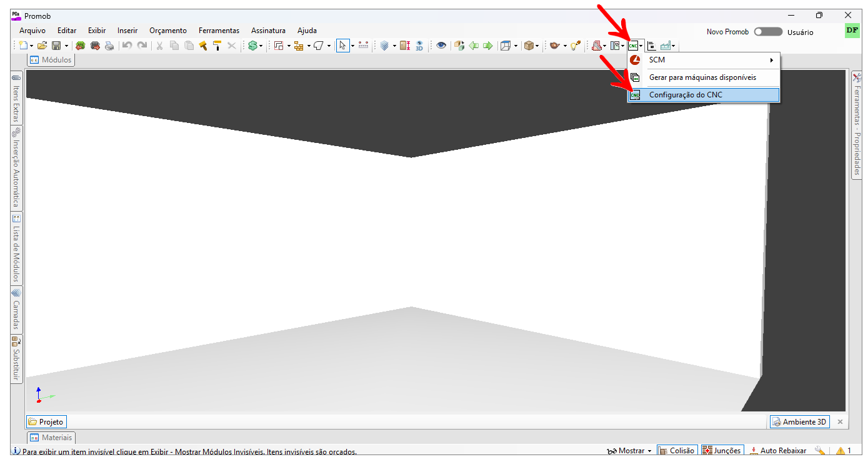
Task: Select the paint roller icon
Action: point(217,46)
